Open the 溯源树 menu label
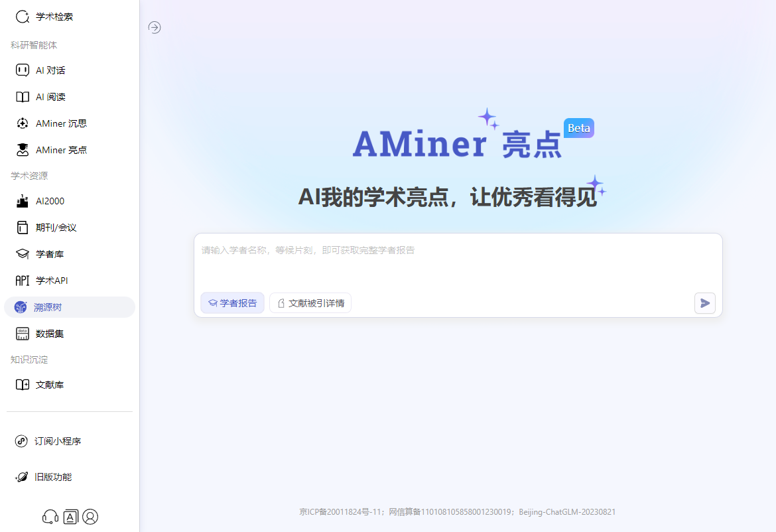This screenshot has height=532, width=776. [48, 307]
